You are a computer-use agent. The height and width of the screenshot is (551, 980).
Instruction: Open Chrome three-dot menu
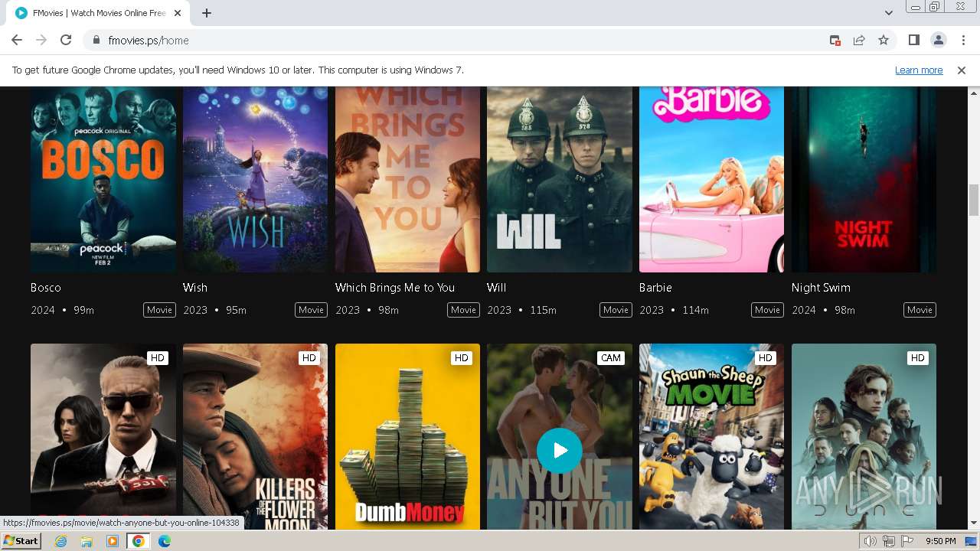pyautogui.click(x=963, y=41)
